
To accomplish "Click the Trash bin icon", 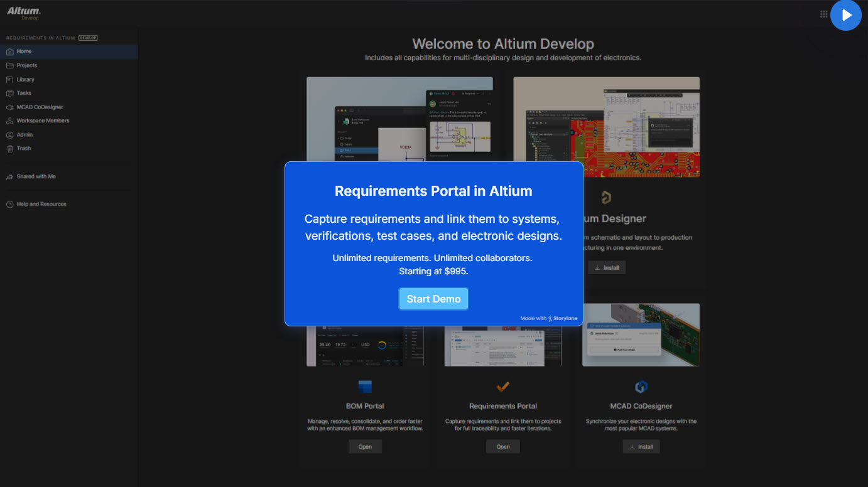I will click(10, 149).
